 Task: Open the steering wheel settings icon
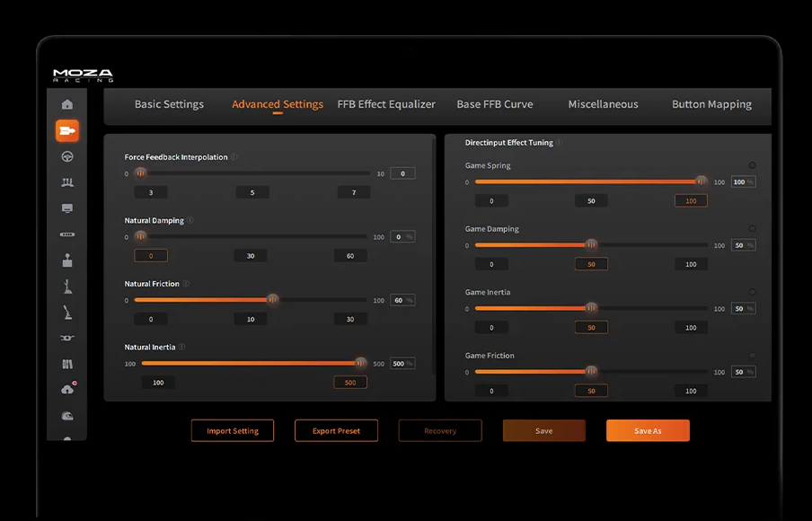click(67, 157)
